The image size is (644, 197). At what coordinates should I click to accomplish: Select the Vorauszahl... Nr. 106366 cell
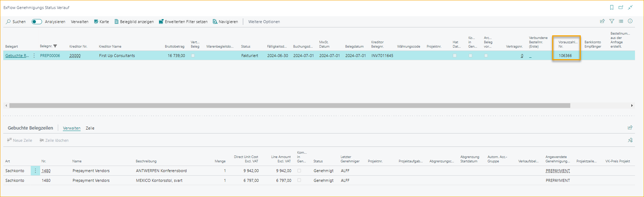(x=565, y=56)
